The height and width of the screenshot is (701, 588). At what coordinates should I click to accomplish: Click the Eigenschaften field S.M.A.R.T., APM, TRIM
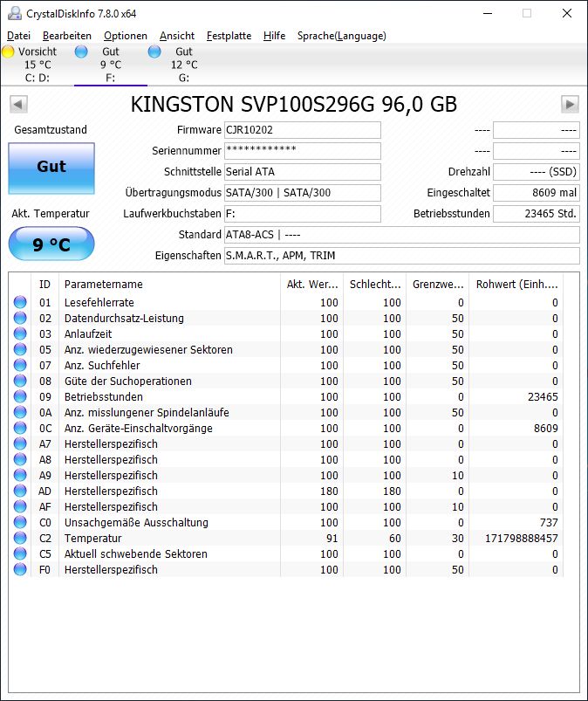click(402, 256)
